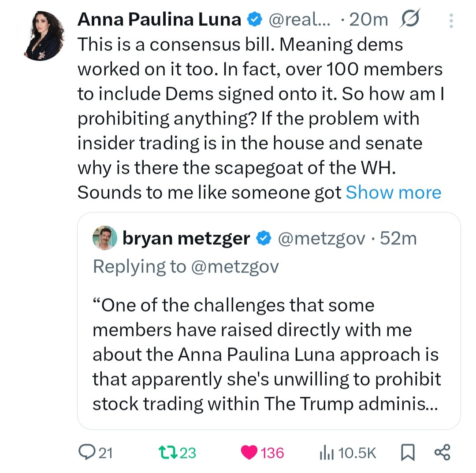View post analytics bar chart icon
Screen dimensions: 476x473
pos(324,452)
